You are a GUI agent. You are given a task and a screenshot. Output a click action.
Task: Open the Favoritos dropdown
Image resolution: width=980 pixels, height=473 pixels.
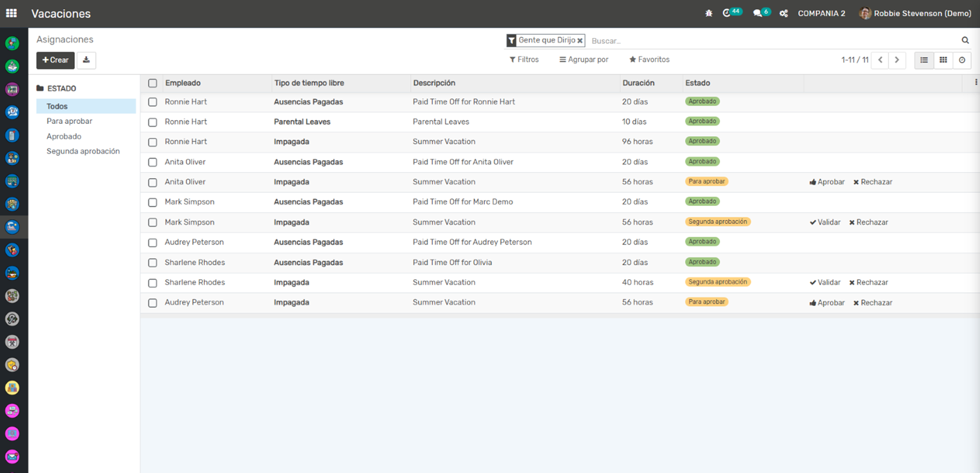pos(649,59)
